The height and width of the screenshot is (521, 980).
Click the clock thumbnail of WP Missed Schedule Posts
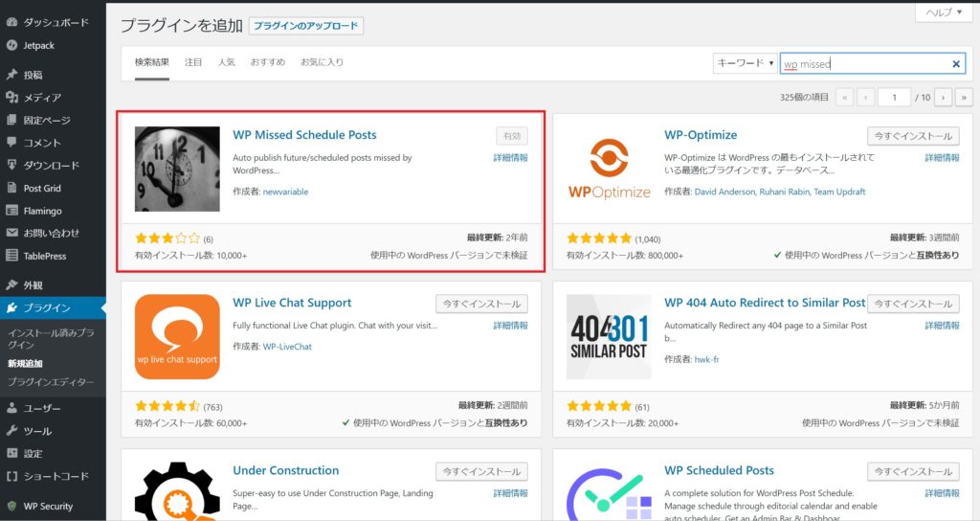tap(177, 169)
